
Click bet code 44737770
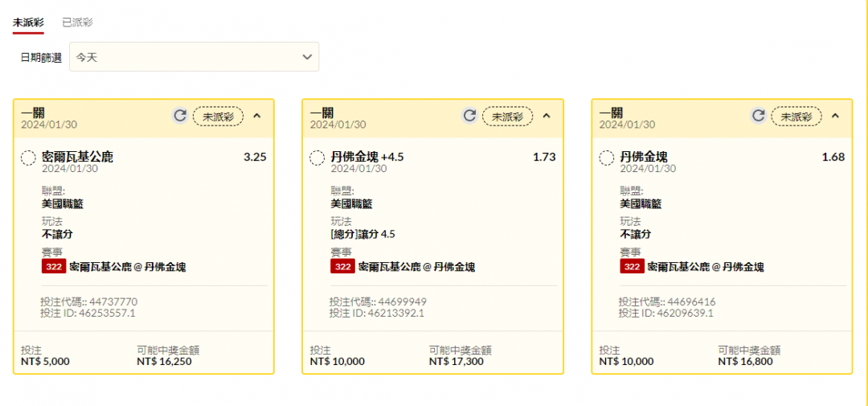pyautogui.click(x=113, y=301)
